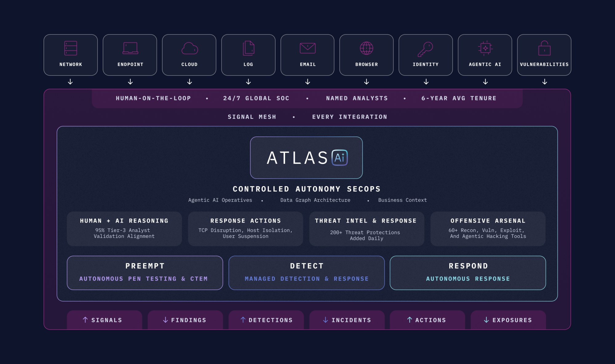
Task: Click the down arrow beside Exposures
Action: (486, 320)
